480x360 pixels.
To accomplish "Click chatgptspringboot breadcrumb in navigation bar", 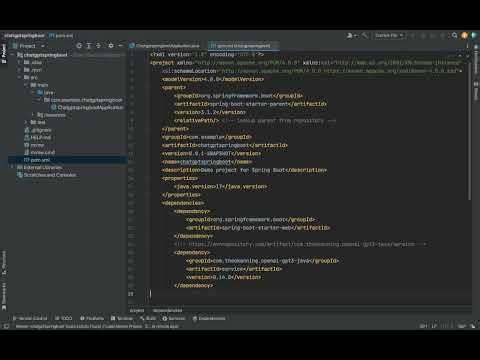I will pyautogui.click(x=24, y=35).
